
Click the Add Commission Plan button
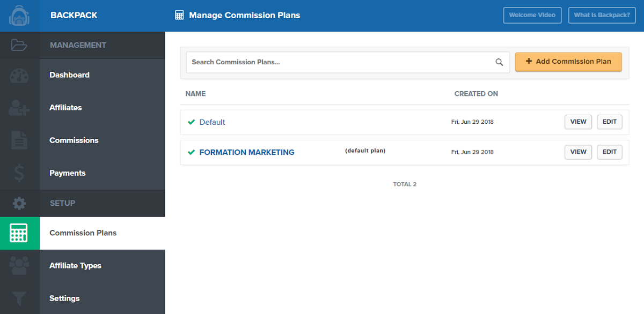(x=568, y=62)
